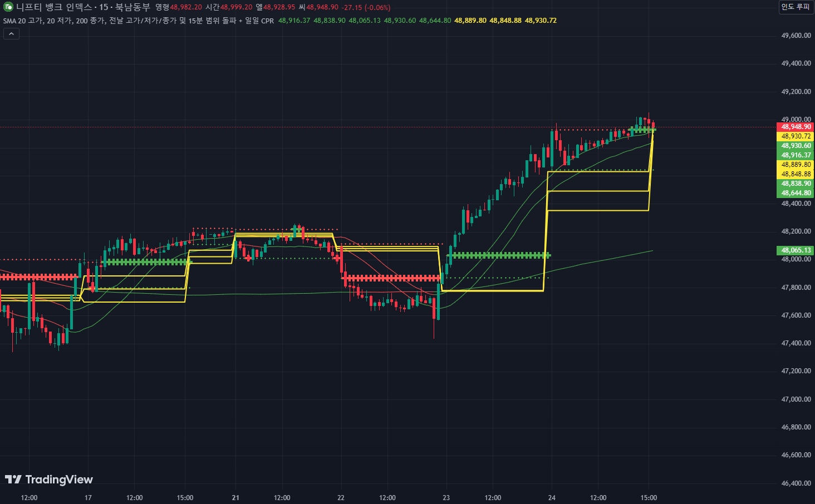Click the date 24 on time axis
The width and height of the screenshot is (815, 504).
tap(552, 498)
